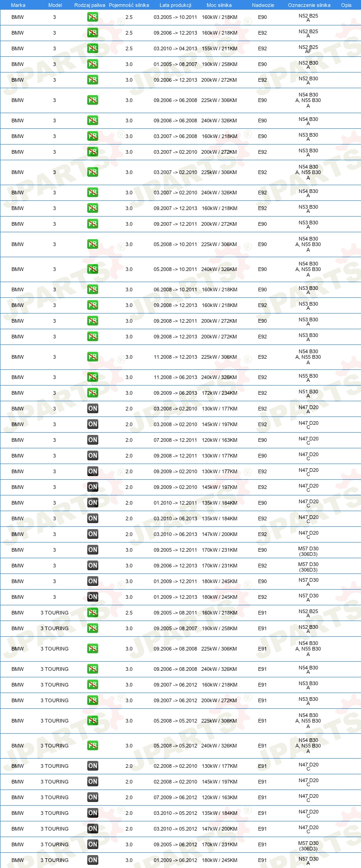Image resolution: width=361 pixels, height=868 pixels.
Task: Click the power cell 180kW / 245KM in the E91 row
Action: point(219,860)
